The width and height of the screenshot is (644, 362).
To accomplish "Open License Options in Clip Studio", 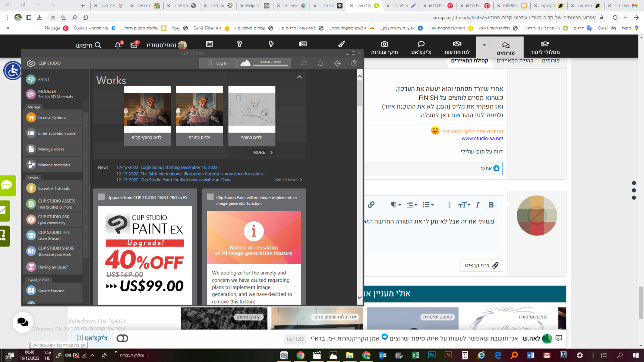I will click(53, 118).
